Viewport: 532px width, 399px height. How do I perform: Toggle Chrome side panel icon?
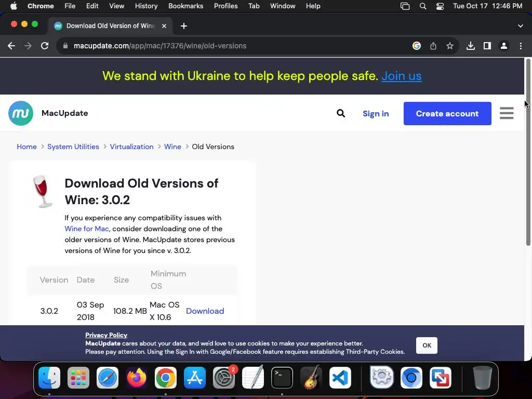(x=487, y=46)
